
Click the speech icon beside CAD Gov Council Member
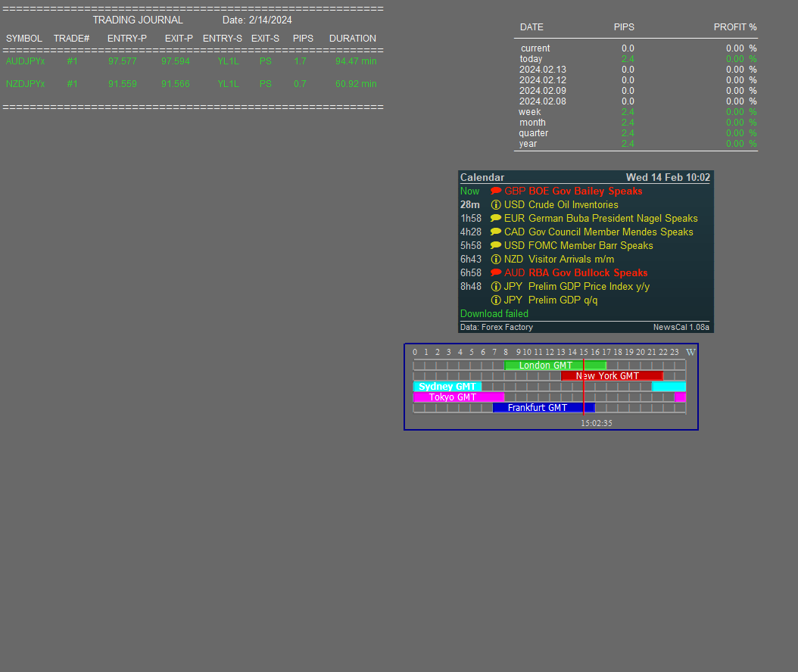point(496,232)
